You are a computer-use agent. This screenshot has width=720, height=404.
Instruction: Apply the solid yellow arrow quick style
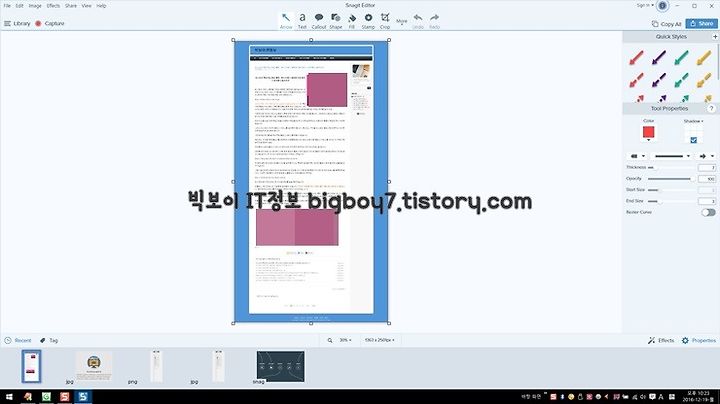(x=704, y=58)
